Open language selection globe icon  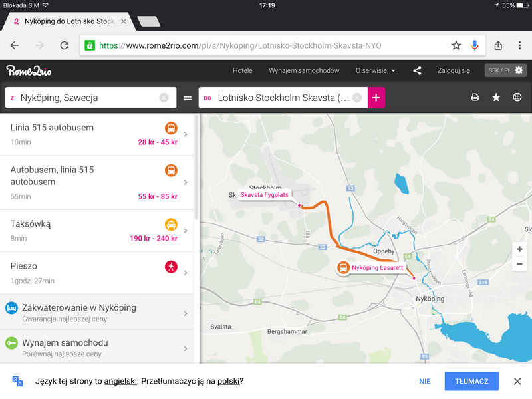coord(517,98)
